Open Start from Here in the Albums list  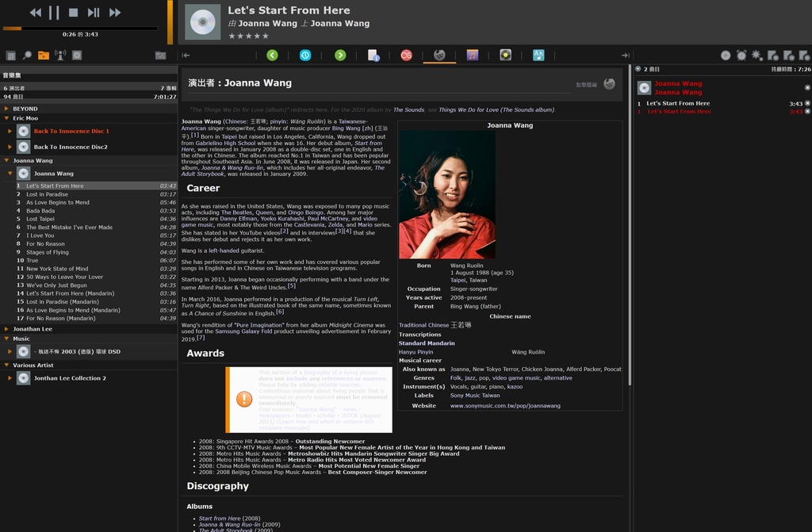tap(220, 518)
